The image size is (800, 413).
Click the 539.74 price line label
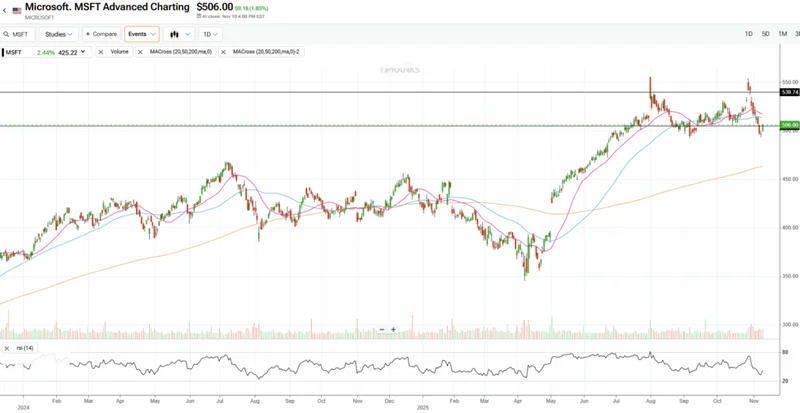pyautogui.click(x=790, y=92)
